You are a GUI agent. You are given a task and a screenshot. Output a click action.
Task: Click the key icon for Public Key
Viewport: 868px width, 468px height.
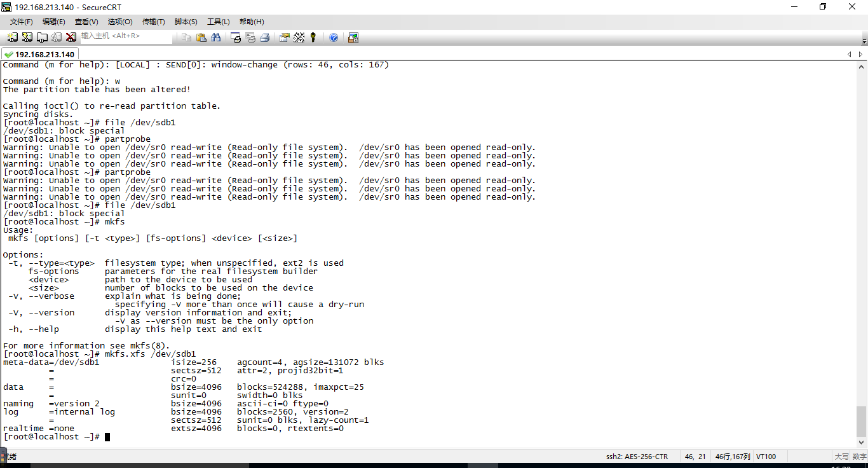313,38
